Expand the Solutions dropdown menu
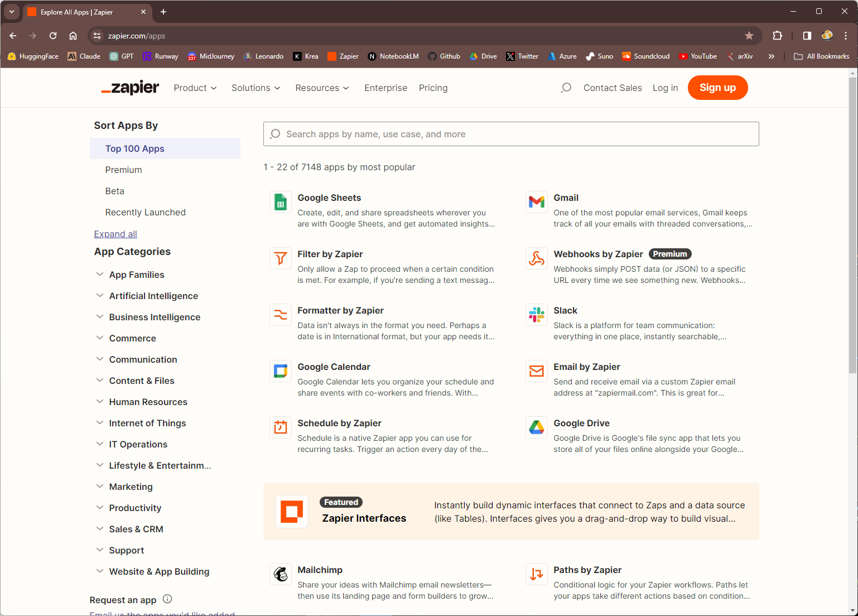Viewport: 858px width, 616px height. pyautogui.click(x=256, y=88)
